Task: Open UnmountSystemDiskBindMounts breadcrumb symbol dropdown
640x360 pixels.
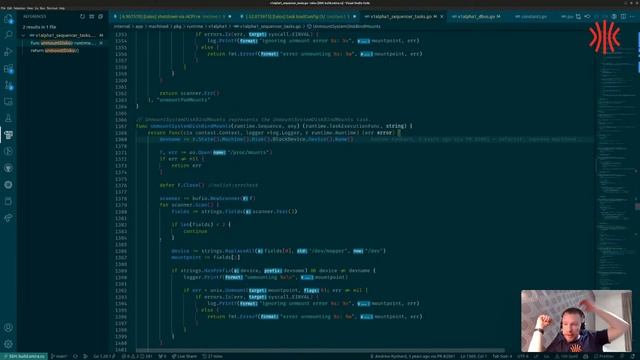Action: coord(343,27)
